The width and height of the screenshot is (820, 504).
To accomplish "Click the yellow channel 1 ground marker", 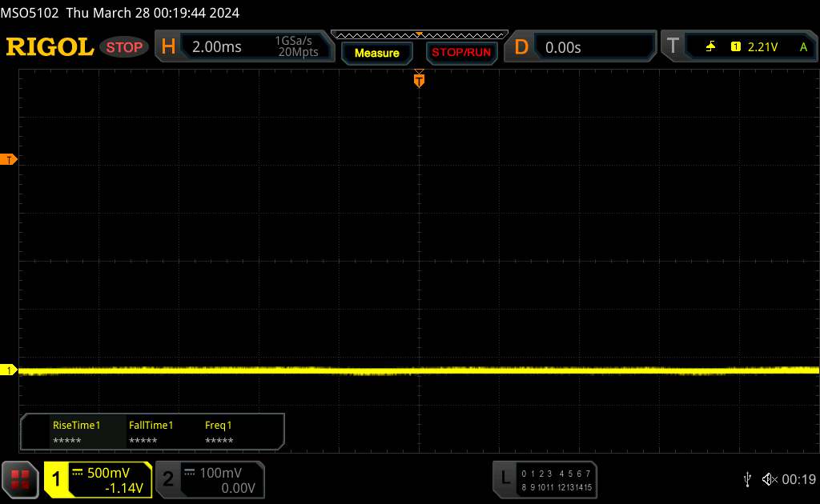I will [x=8, y=370].
